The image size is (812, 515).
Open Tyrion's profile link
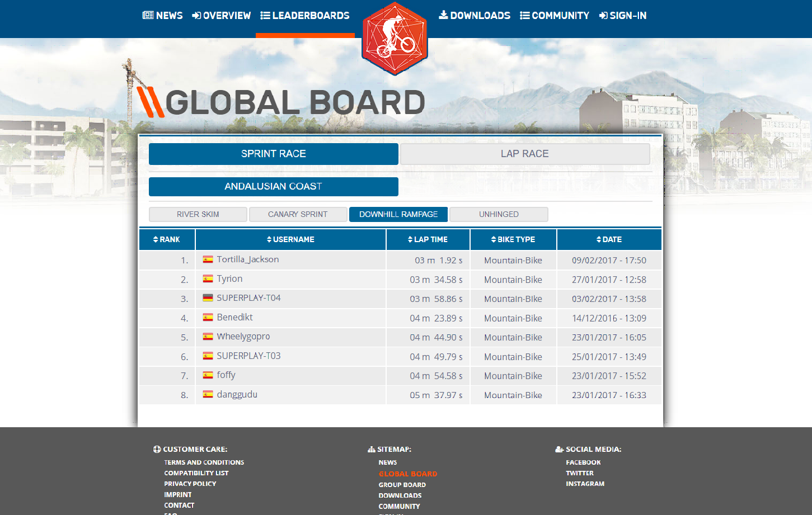[230, 278]
